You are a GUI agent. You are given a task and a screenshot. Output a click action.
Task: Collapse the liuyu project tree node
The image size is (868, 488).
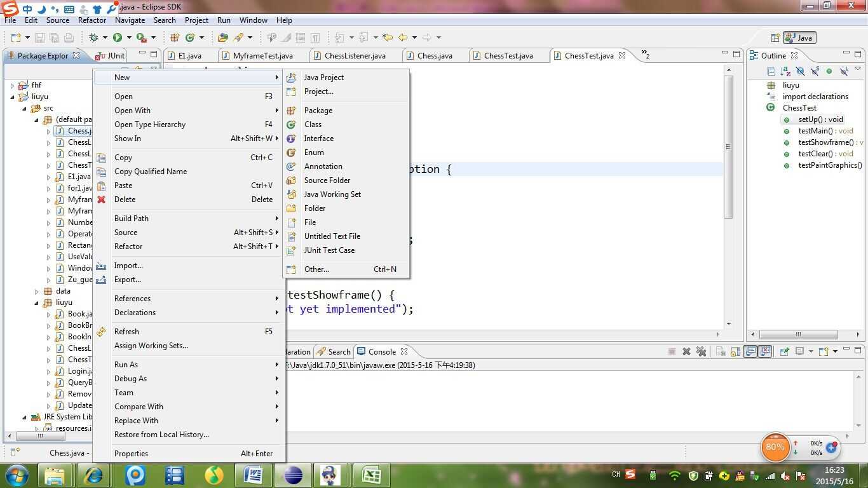coord(13,97)
